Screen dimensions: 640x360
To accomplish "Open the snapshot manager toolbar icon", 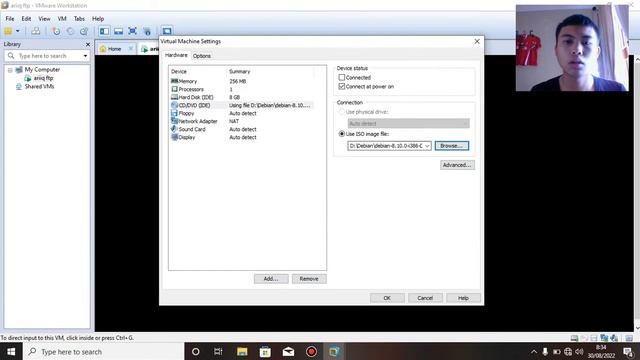I will 84,31.
